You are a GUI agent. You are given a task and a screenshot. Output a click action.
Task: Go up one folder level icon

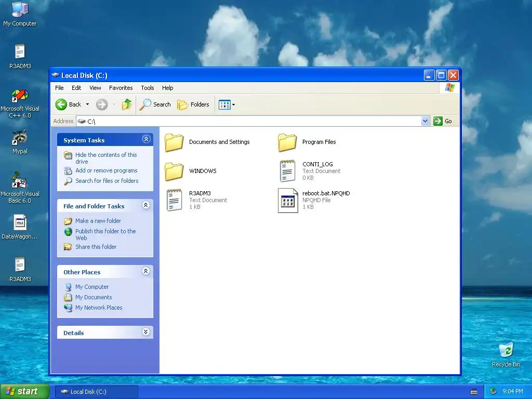(127, 104)
